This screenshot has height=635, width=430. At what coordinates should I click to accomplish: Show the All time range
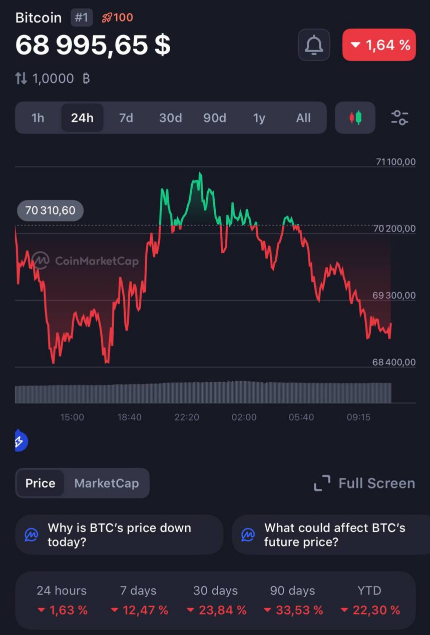pyautogui.click(x=303, y=118)
